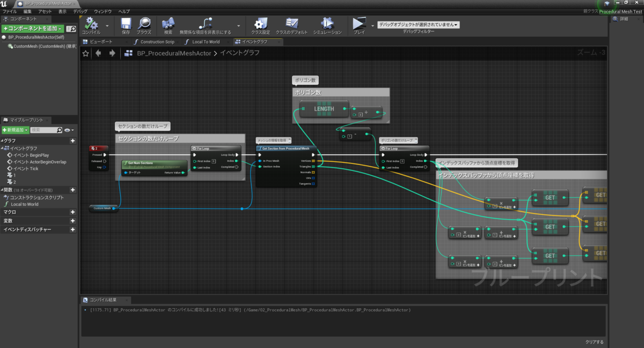Viewport: 644px width, 348px height.
Task: Collapse the 関数 section triangle
Action: (x=2, y=190)
